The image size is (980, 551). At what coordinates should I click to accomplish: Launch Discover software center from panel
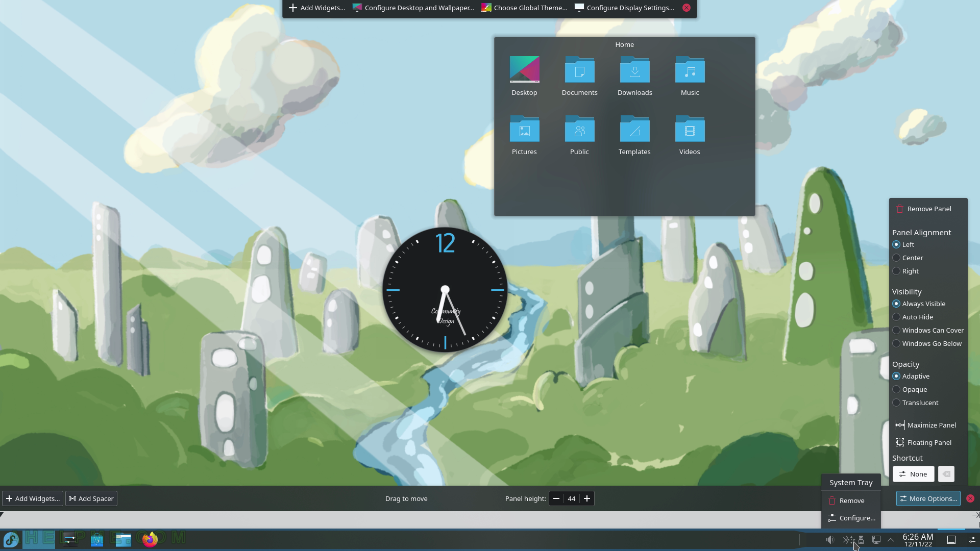click(96, 540)
